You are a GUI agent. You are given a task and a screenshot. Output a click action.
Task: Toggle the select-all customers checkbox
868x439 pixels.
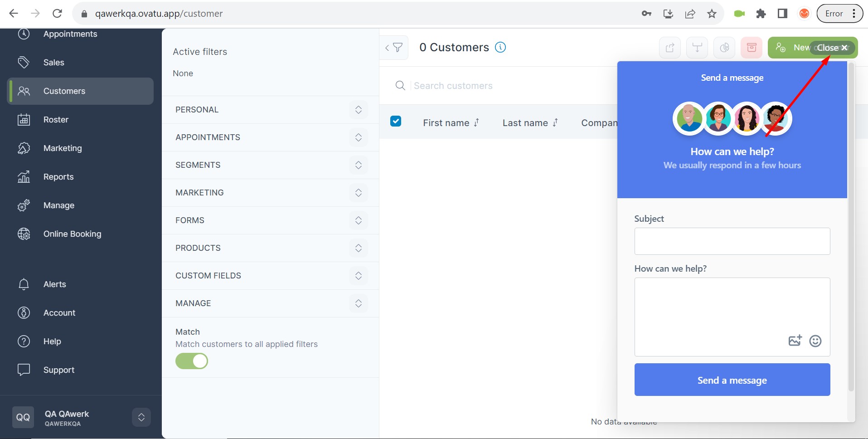pyautogui.click(x=396, y=121)
